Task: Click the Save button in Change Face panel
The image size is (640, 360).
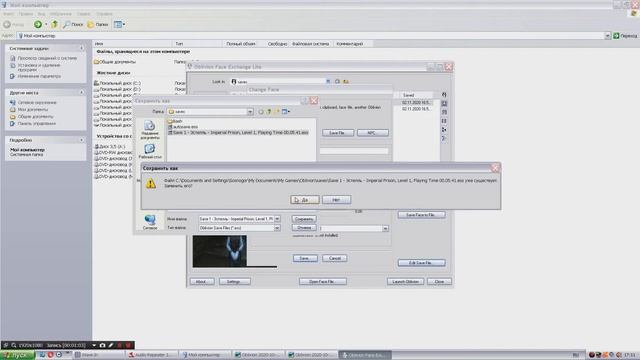Action: pos(305,258)
